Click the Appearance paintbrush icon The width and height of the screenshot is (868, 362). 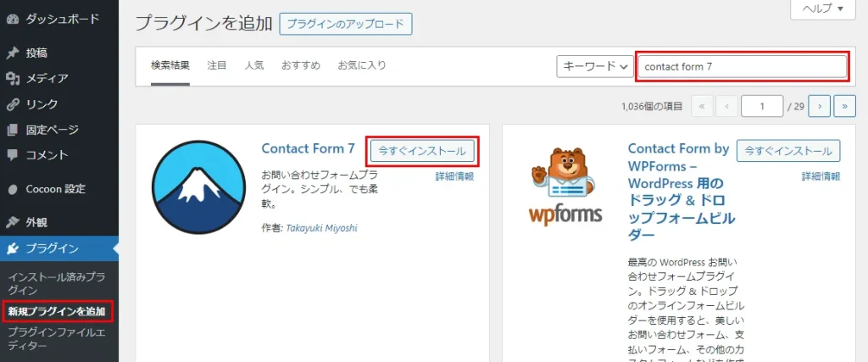pos(12,223)
